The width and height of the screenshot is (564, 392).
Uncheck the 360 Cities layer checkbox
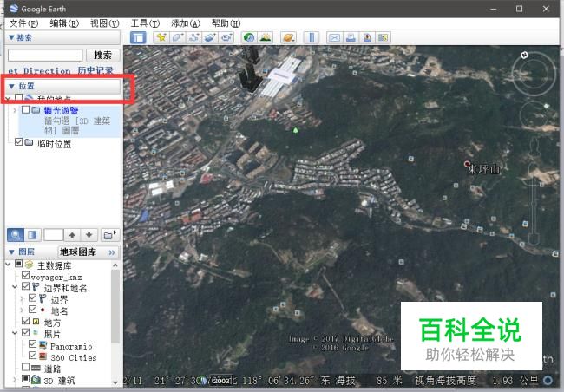pos(32,356)
